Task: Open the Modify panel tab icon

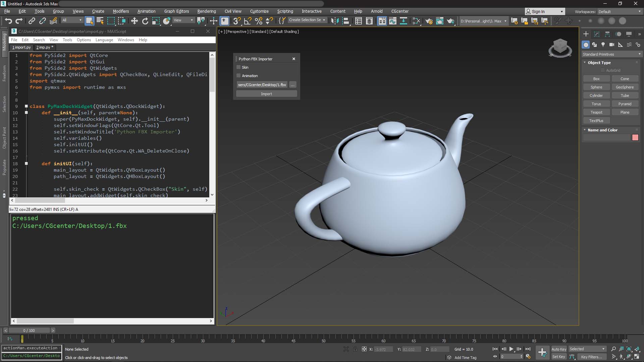Action: click(597, 34)
